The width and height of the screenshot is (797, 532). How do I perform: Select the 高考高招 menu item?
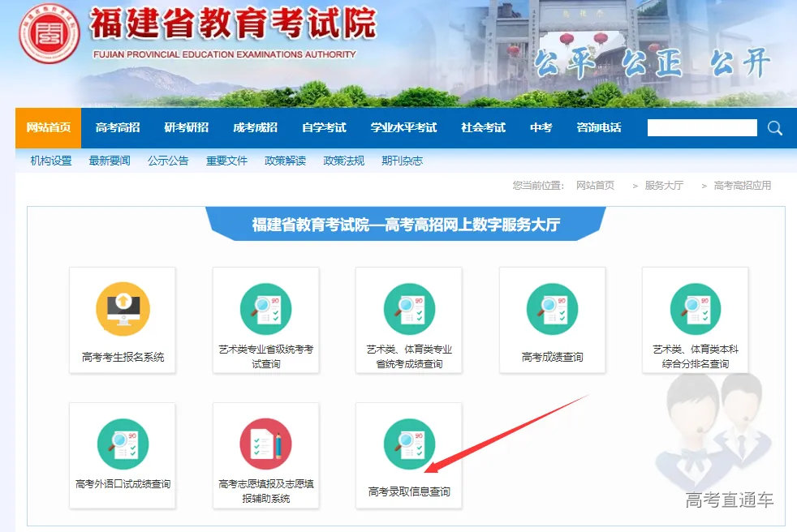click(x=116, y=127)
